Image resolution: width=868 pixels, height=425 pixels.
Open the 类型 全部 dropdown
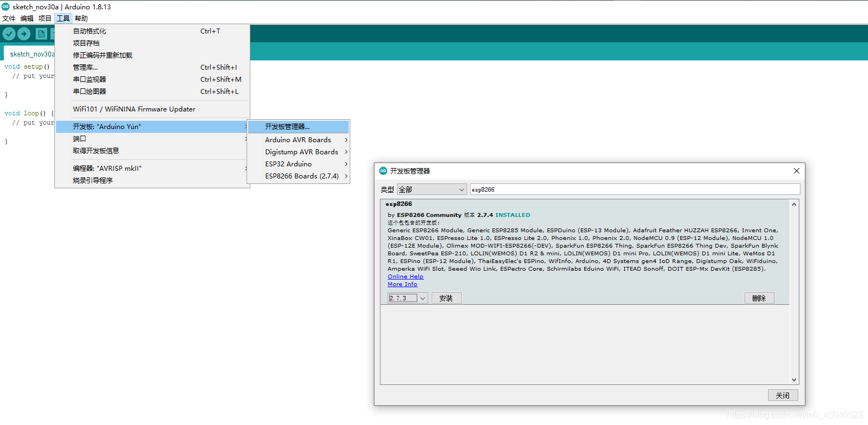coord(432,189)
